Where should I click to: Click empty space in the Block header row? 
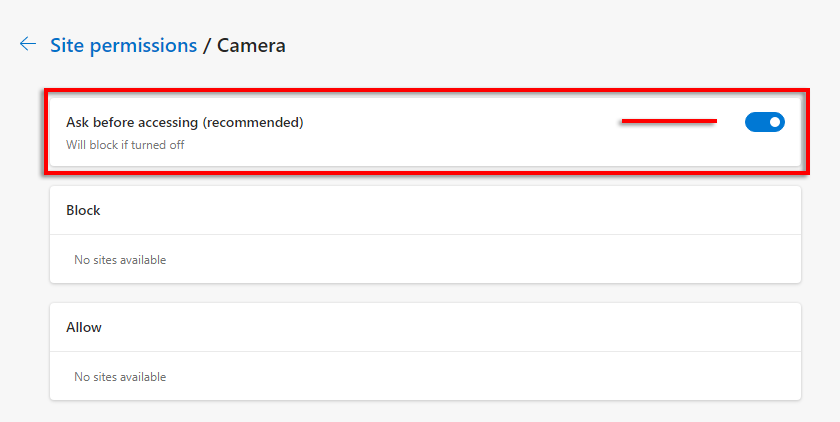(x=450, y=211)
